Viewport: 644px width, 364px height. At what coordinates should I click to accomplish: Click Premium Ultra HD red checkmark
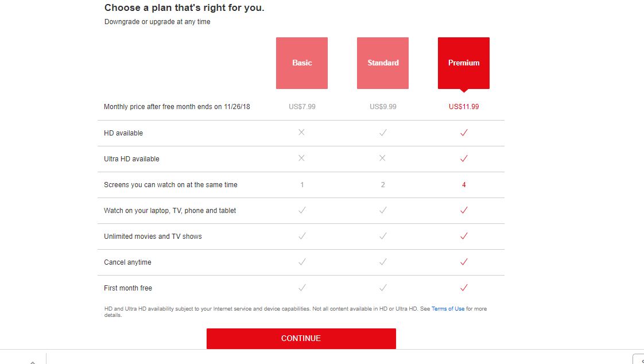point(464,158)
